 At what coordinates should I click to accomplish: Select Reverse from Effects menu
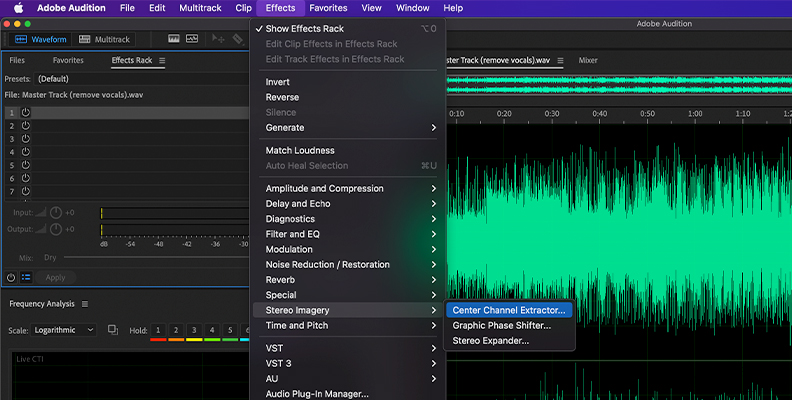[348, 97]
